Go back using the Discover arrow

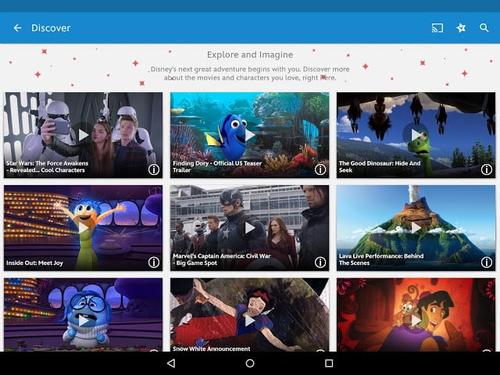[x=18, y=28]
